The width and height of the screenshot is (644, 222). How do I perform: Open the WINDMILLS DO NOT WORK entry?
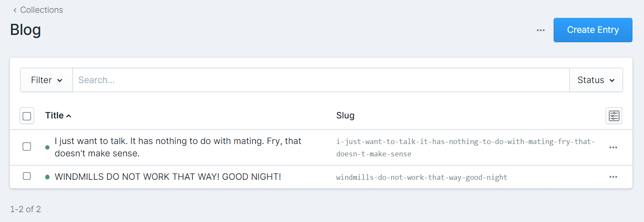(x=168, y=177)
